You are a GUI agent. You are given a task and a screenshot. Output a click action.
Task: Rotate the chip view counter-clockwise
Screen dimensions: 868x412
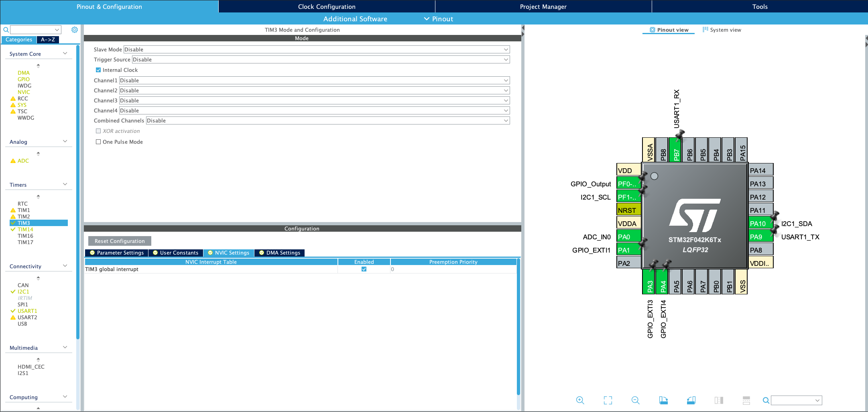691,400
